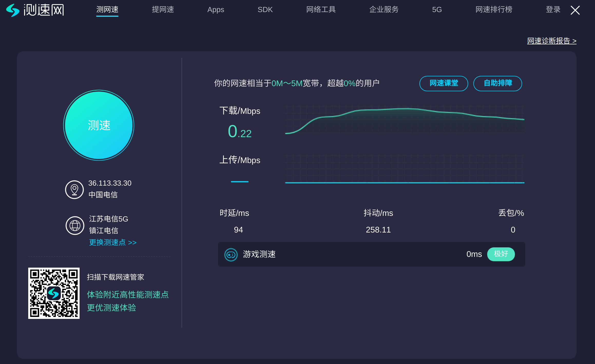The image size is (595, 364).
Task: Switch to the 提网速 tab
Action: pyautogui.click(x=163, y=10)
